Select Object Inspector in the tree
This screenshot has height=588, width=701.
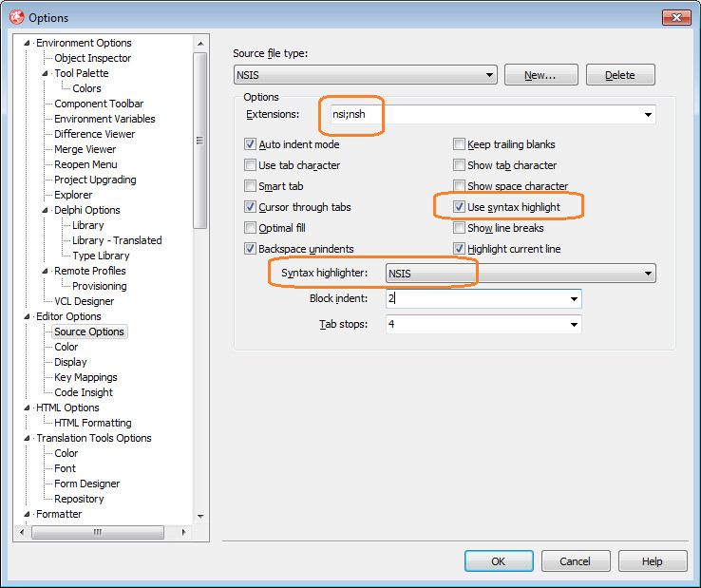pyautogui.click(x=92, y=58)
